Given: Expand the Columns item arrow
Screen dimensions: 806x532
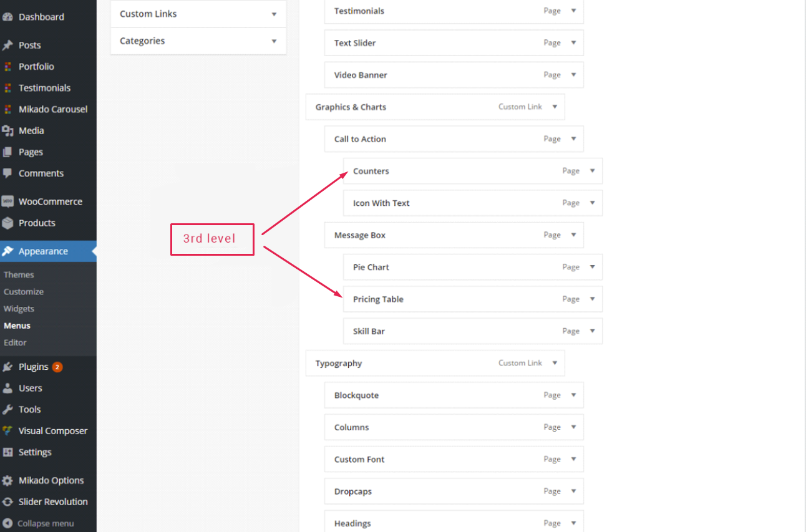Looking at the screenshot, I should (573, 427).
